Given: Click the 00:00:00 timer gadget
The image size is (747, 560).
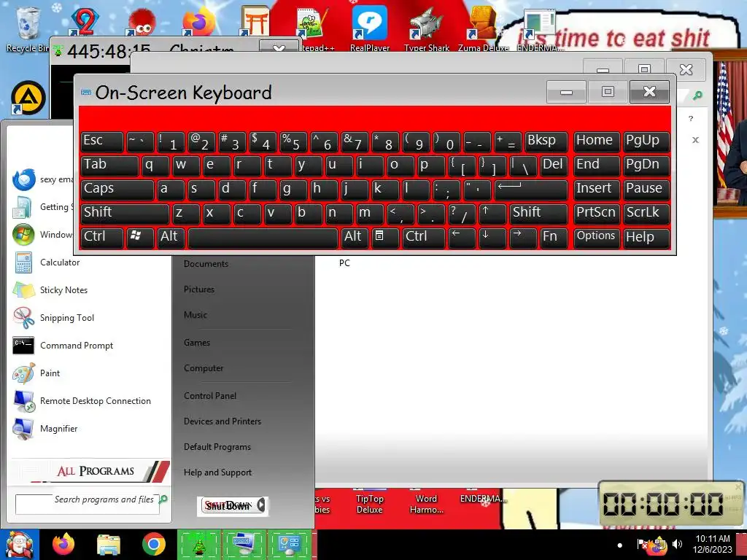Looking at the screenshot, I should pos(671,505).
